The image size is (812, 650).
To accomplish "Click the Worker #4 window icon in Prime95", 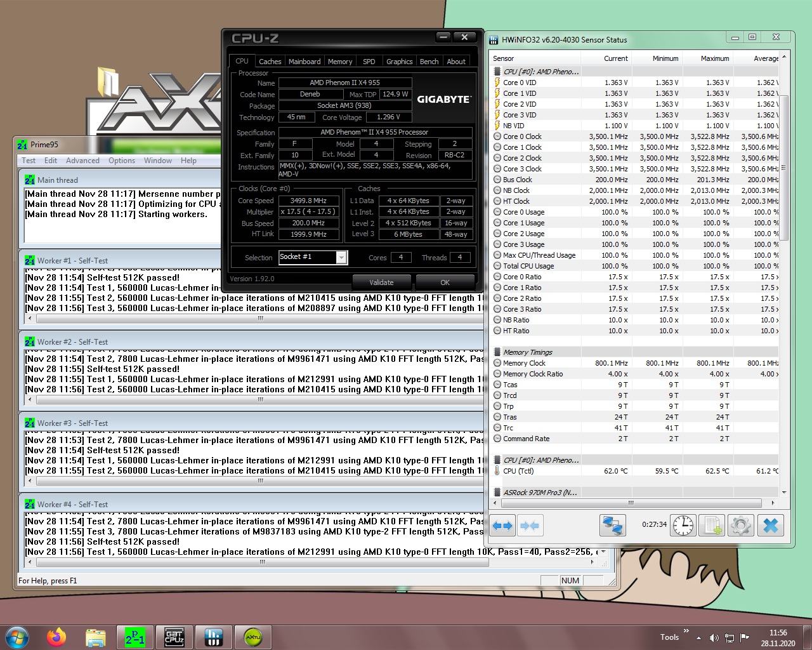I will (x=30, y=504).
